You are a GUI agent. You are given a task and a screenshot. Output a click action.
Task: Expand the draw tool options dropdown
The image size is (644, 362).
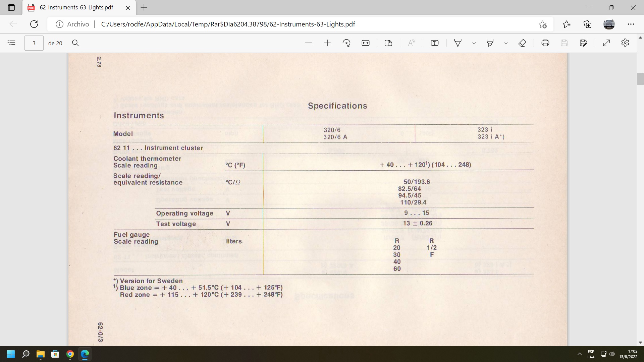pos(474,43)
